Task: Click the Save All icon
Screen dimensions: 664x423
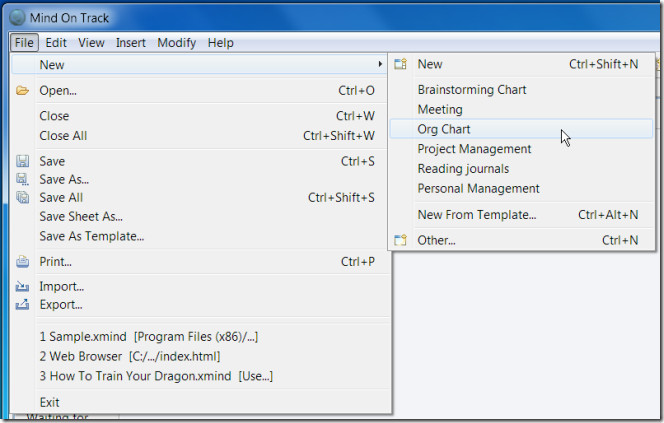Action: coord(22,197)
